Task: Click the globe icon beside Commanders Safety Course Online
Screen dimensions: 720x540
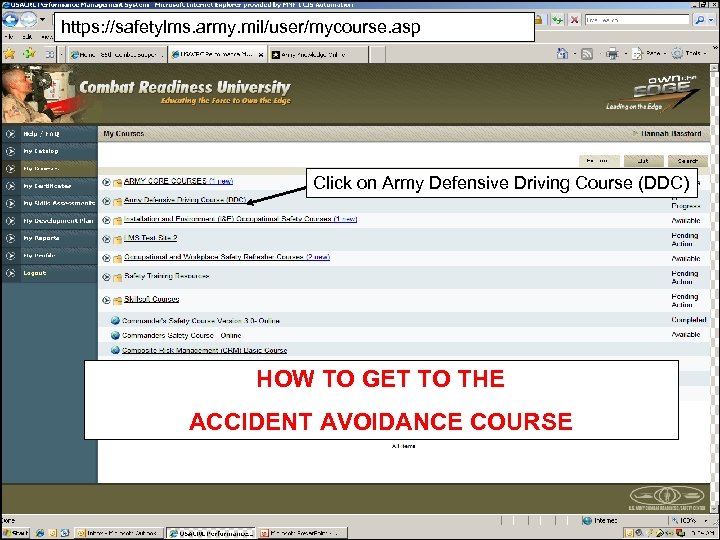Action: coord(116,335)
